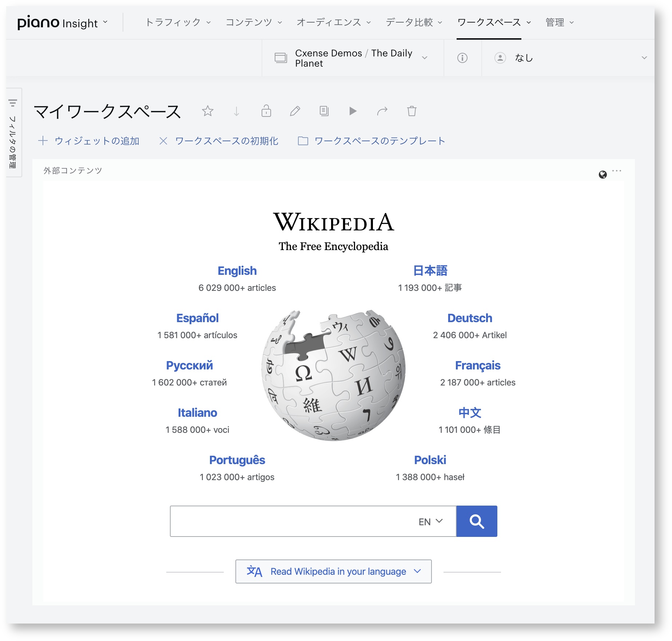Open the Polski Wikipedia link
The image size is (672, 641).
point(430,460)
